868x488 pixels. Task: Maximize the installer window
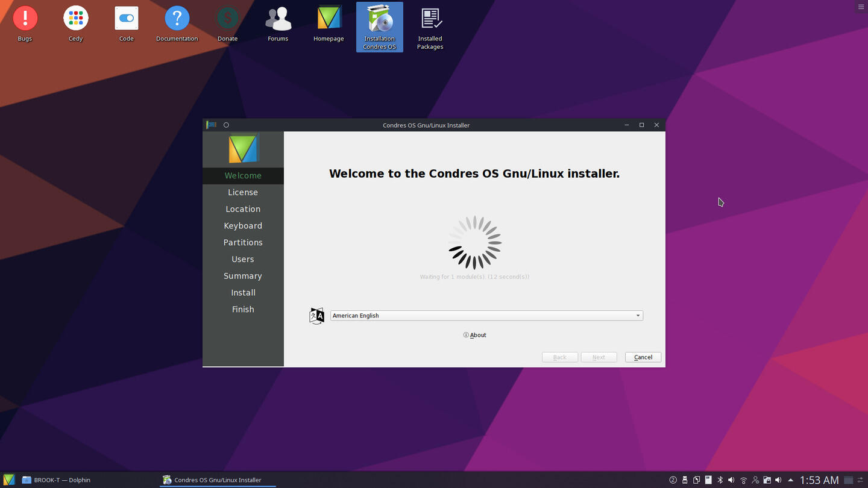(641, 125)
